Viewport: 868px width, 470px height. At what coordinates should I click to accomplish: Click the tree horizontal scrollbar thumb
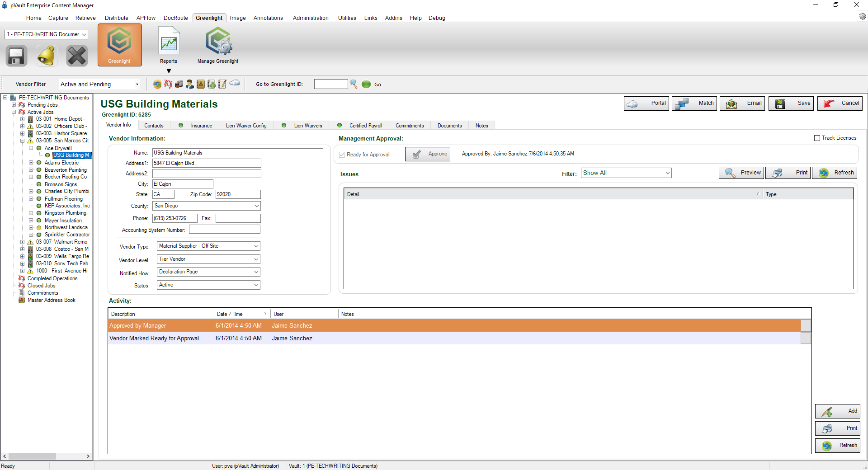32,456
